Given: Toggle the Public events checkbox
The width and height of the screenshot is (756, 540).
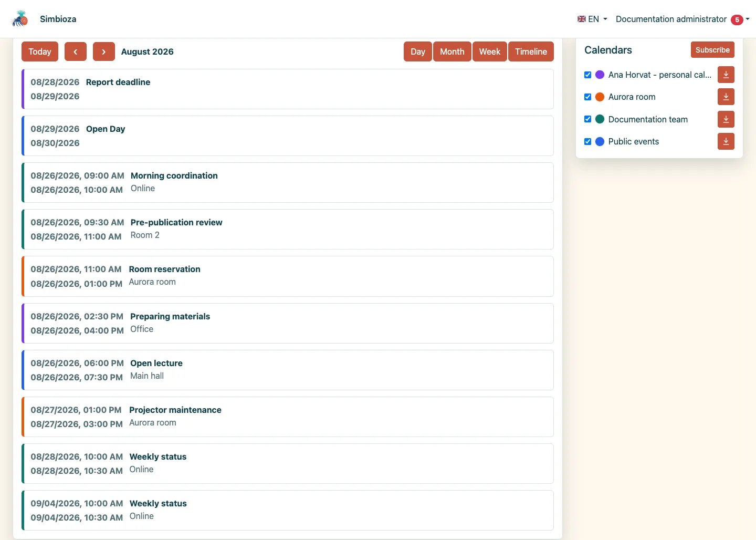Looking at the screenshot, I should click(588, 141).
